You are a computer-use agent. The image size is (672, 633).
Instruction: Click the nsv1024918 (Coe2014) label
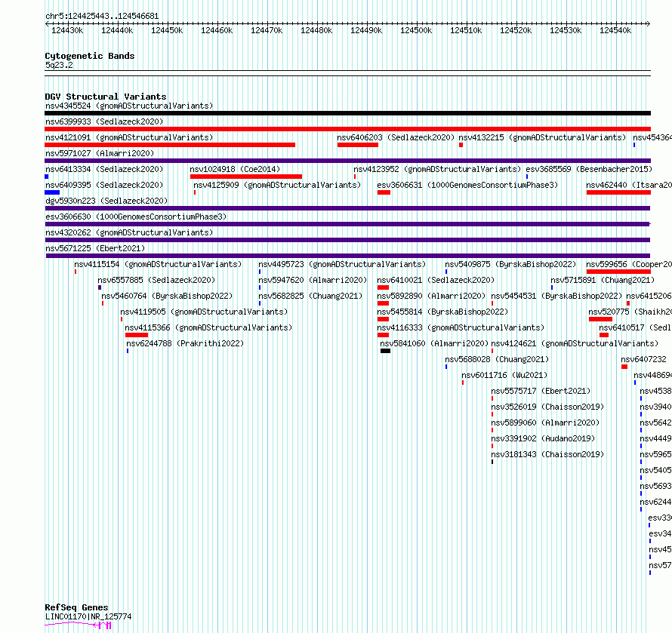[x=235, y=169]
